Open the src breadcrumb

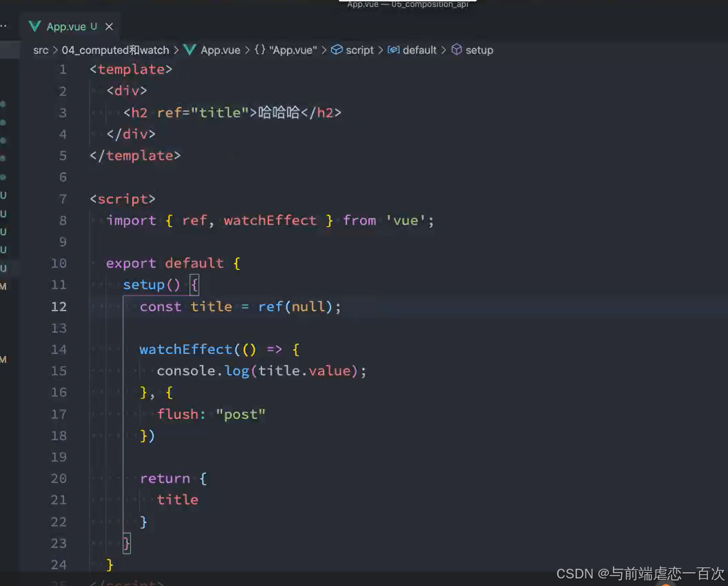(x=41, y=50)
